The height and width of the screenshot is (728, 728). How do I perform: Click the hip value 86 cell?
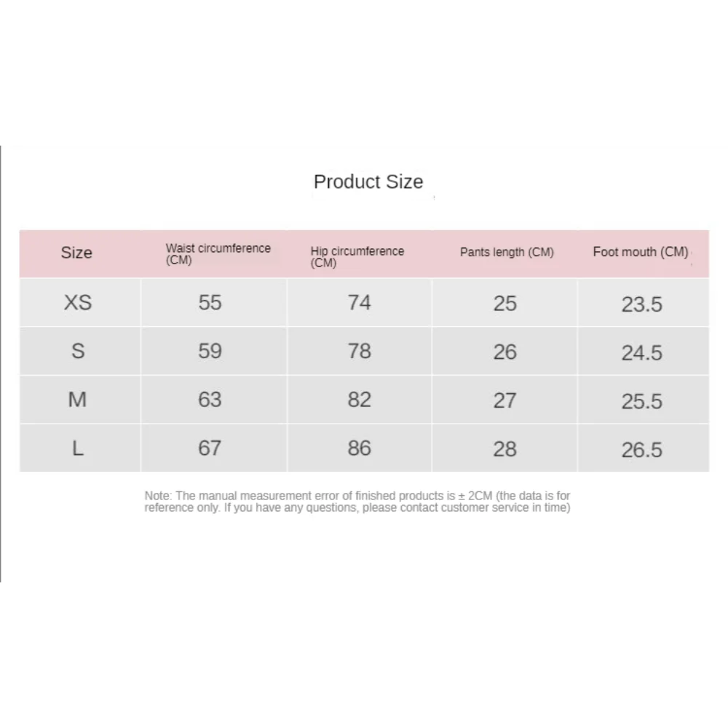(359, 448)
